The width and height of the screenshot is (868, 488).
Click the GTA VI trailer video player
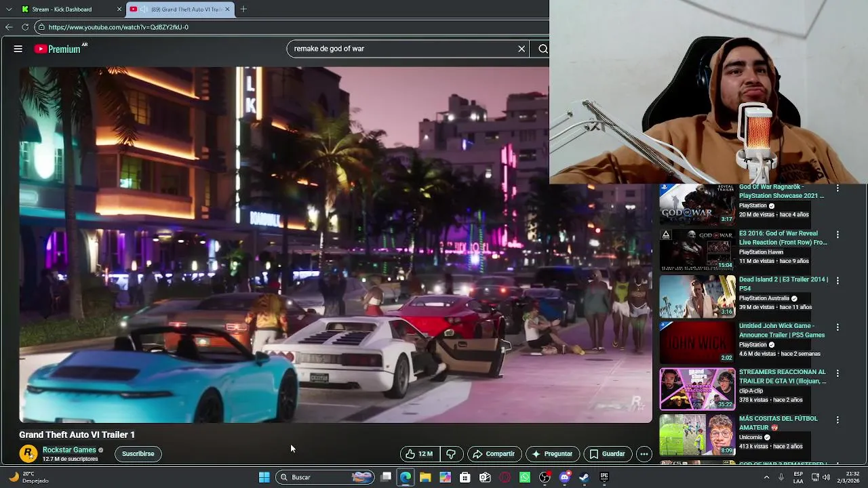tap(336, 245)
